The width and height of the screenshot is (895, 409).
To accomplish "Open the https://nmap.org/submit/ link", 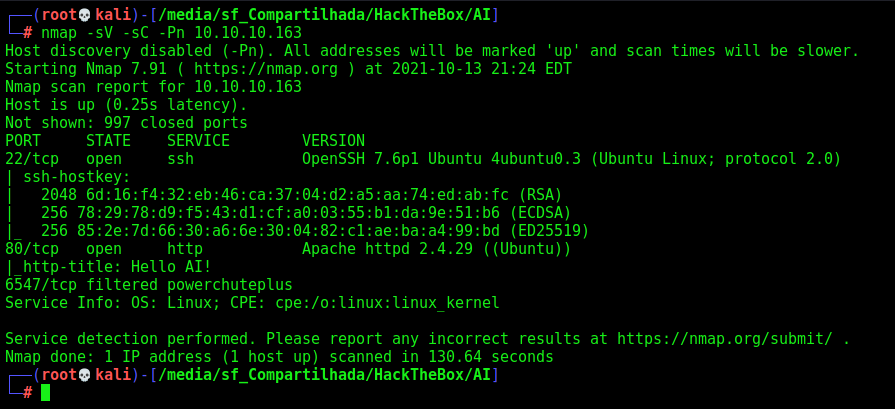I will tap(724, 339).
